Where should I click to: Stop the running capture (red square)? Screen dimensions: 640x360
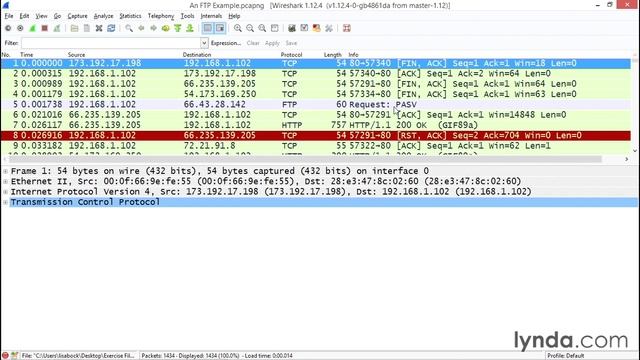coord(44,28)
